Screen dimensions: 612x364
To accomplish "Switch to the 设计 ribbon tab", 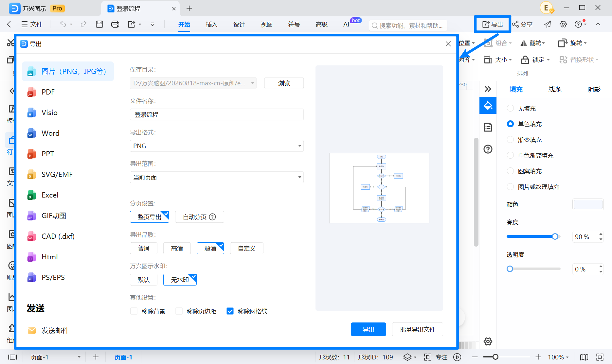I will (x=239, y=24).
